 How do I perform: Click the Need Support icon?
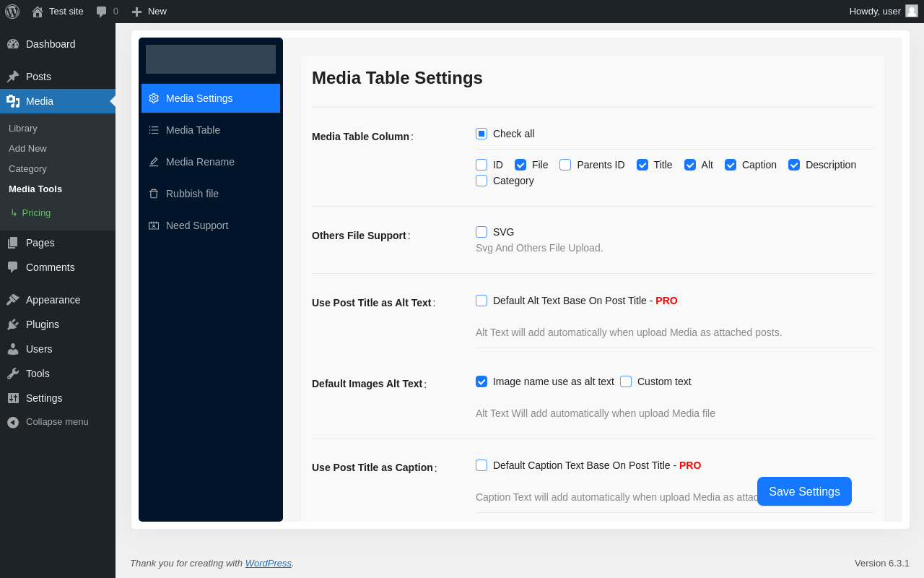pyautogui.click(x=154, y=225)
